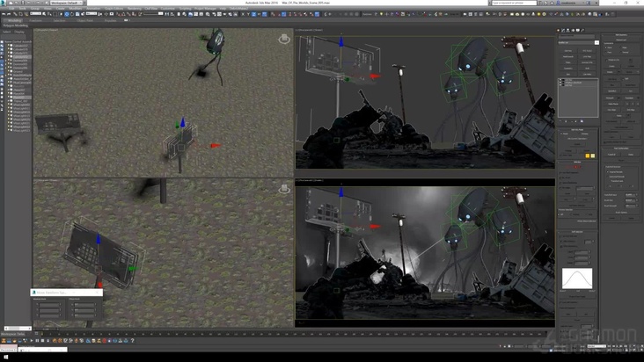The height and width of the screenshot is (362, 644).
Task: Collapse the Edit Poly Mode rollout header
Action: point(579,129)
